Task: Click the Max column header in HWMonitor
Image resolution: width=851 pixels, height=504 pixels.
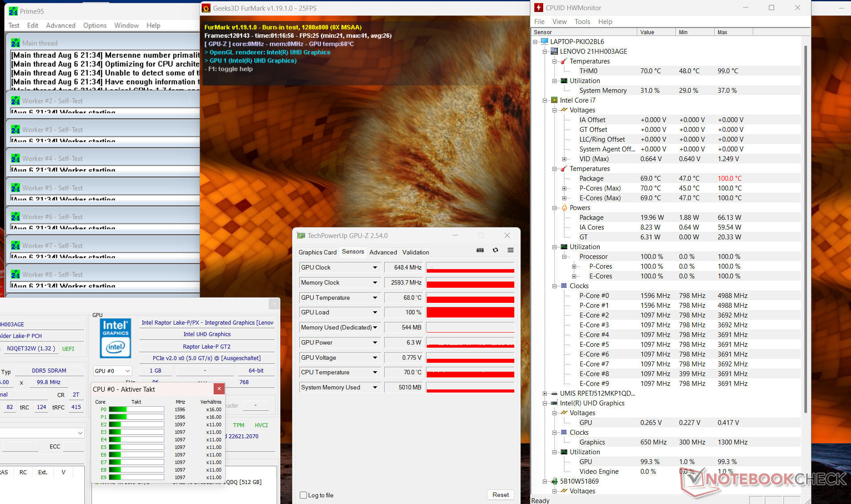Action: 733,32
